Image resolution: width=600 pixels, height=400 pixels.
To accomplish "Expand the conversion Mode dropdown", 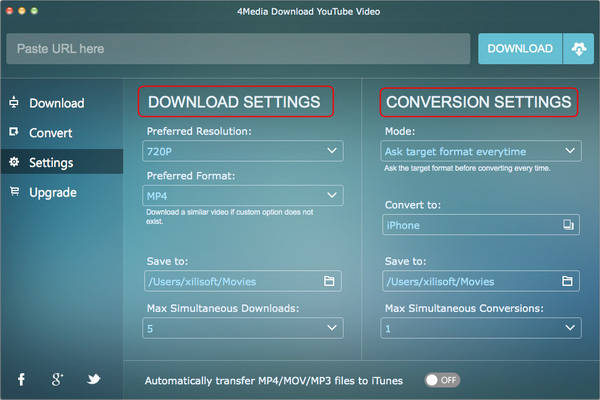I will 569,151.
